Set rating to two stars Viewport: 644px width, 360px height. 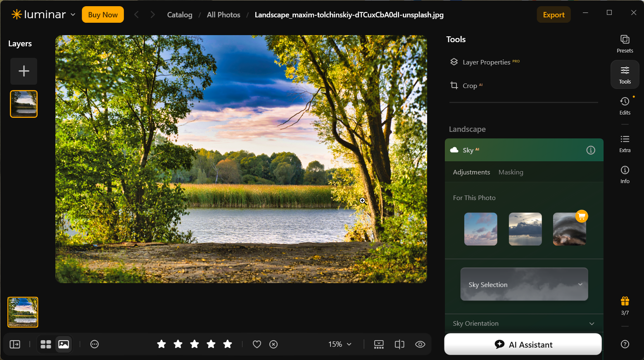click(178, 344)
